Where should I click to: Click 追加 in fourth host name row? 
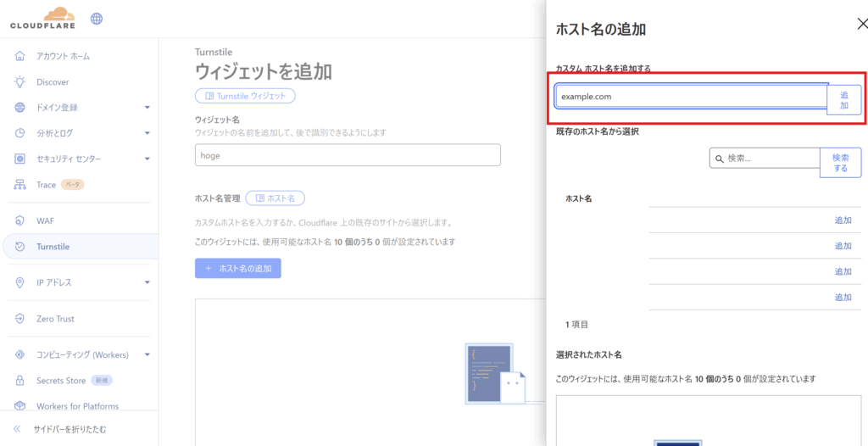point(843,297)
